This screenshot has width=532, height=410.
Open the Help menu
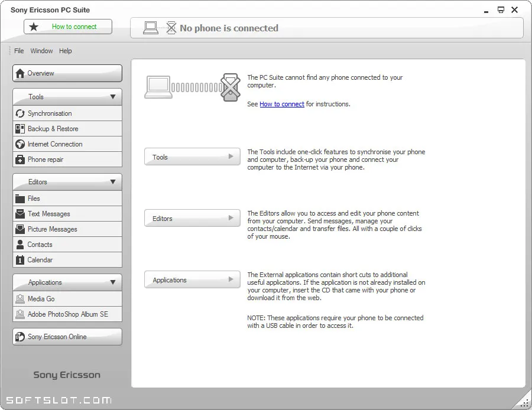click(x=66, y=51)
